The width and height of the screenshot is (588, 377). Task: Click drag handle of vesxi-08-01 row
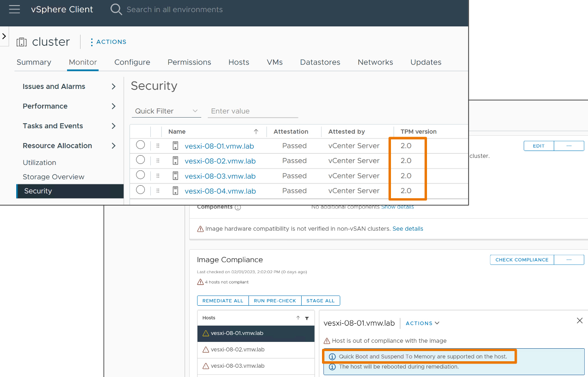pyautogui.click(x=158, y=146)
